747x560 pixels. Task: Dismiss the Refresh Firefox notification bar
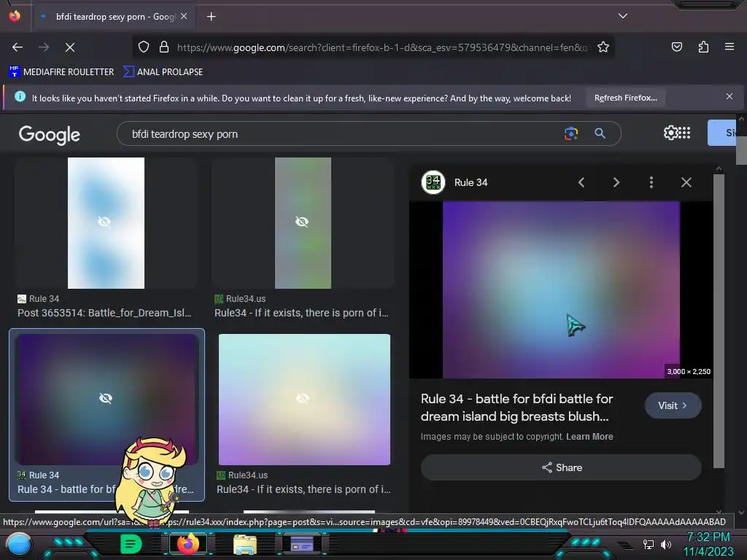click(729, 97)
